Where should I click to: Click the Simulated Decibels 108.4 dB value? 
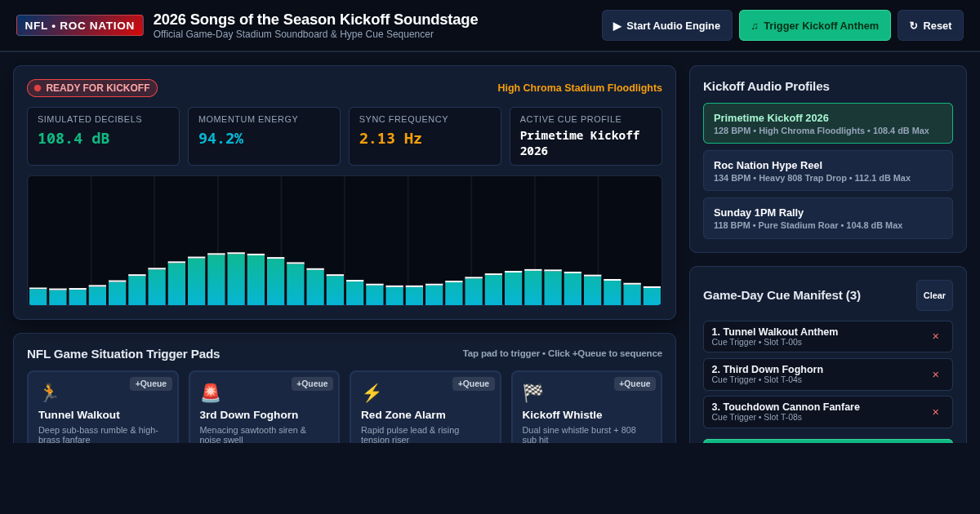[73, 139]
